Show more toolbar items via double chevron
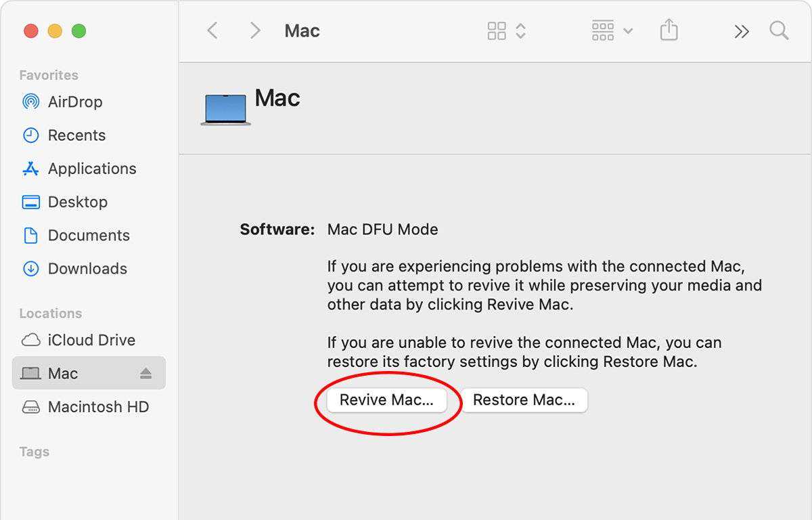Viewport: 812px width, 520px height. coord(742,31)
